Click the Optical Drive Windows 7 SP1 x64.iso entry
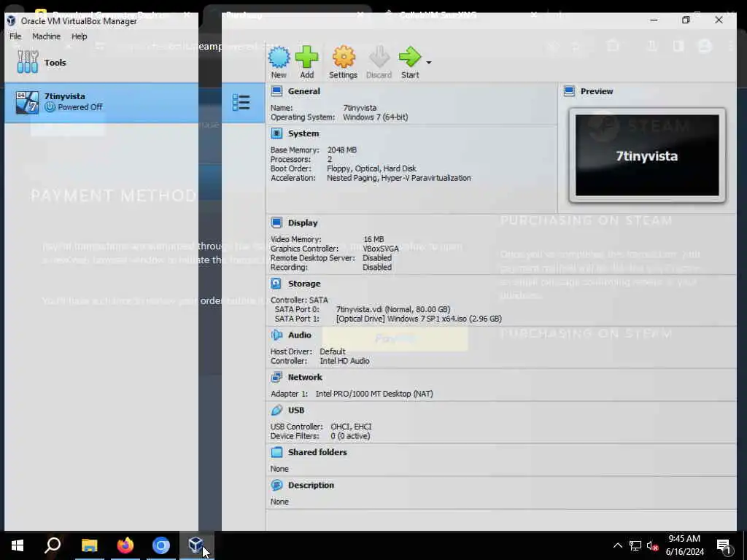The height and width of the screenshot is (560, 747). [419, 319]
